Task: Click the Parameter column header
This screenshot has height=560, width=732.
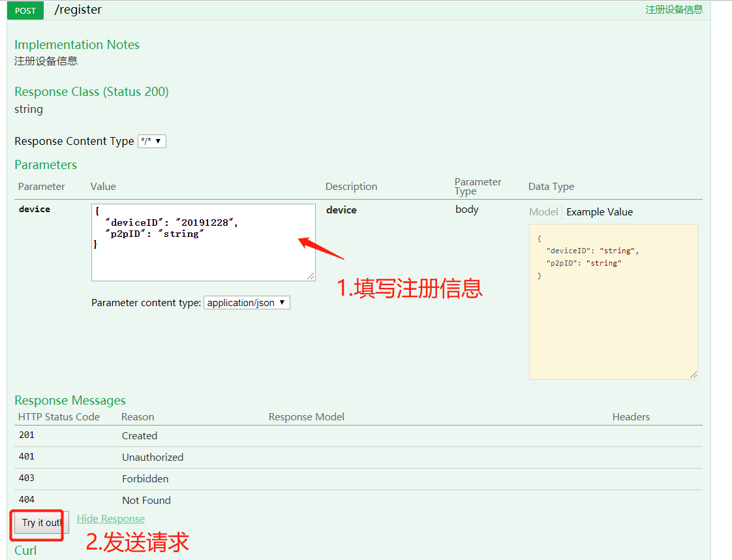Action: pos(42,187)
